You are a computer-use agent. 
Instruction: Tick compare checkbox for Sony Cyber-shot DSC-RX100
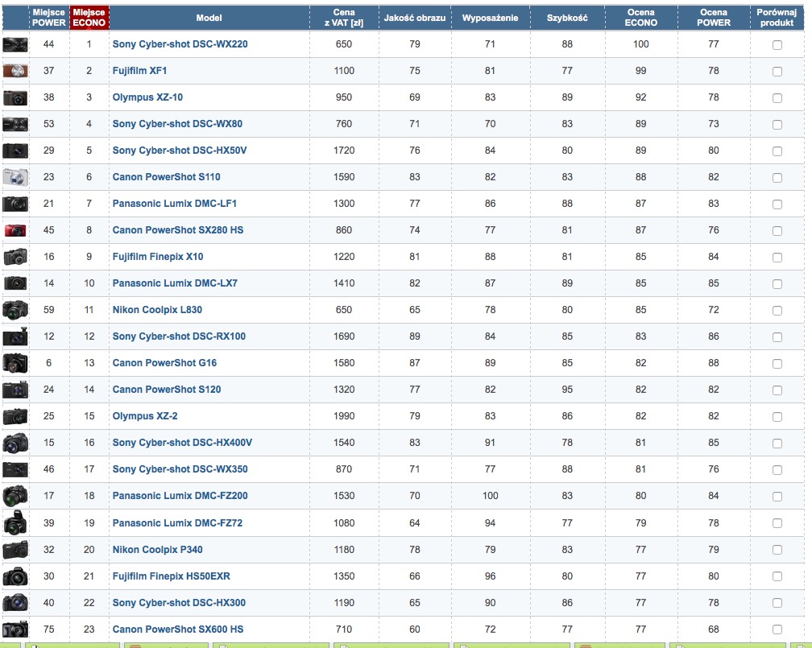[x=777, y=337]
